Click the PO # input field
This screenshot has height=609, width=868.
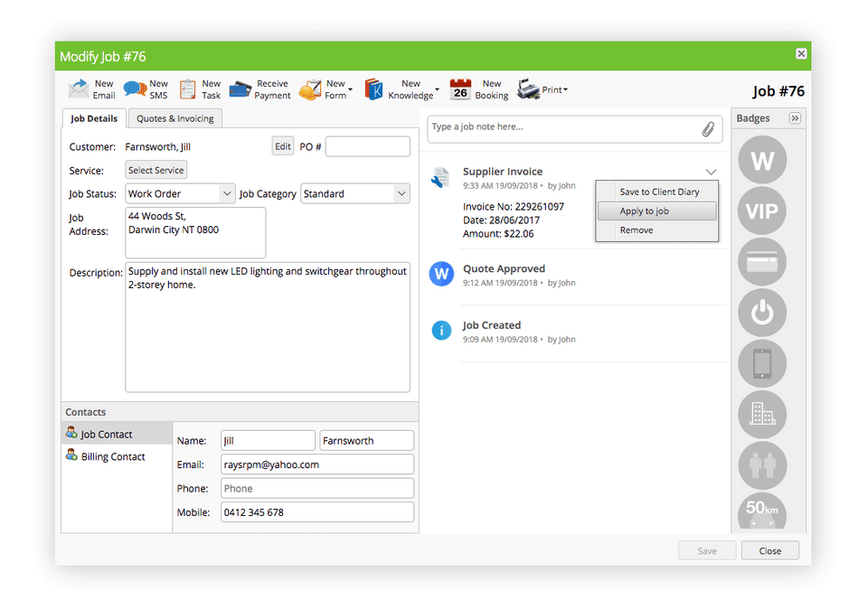[368, 146]
